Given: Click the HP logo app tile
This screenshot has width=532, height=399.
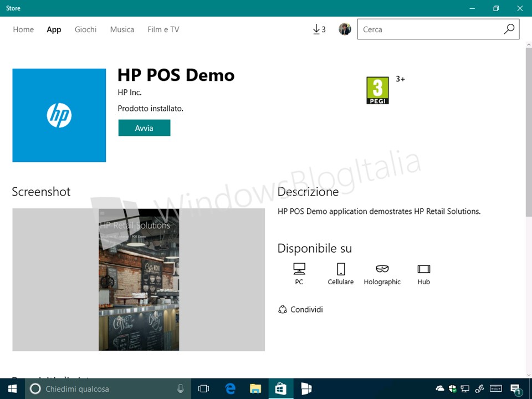Looking at the screenshot, I should 59,115.
